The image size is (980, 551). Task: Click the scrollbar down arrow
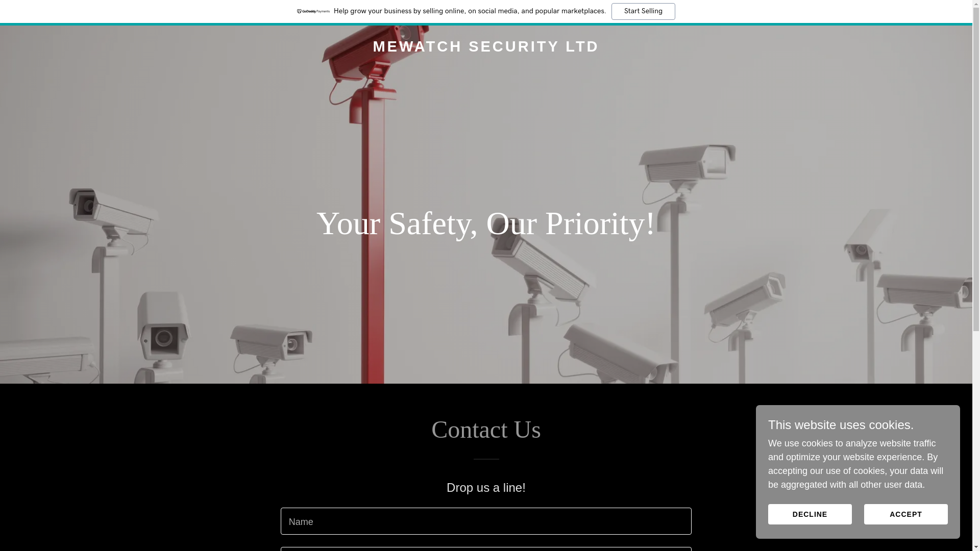(976, 546)
